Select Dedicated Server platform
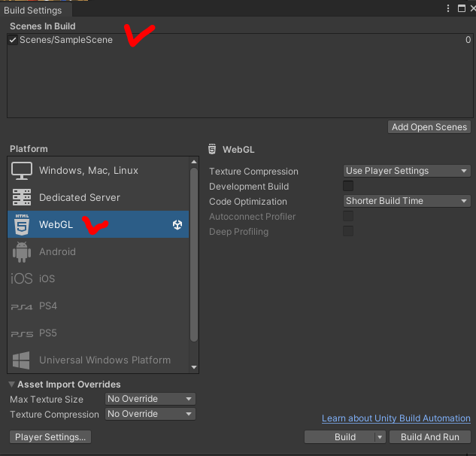476x456 pixels. point(98,197)
